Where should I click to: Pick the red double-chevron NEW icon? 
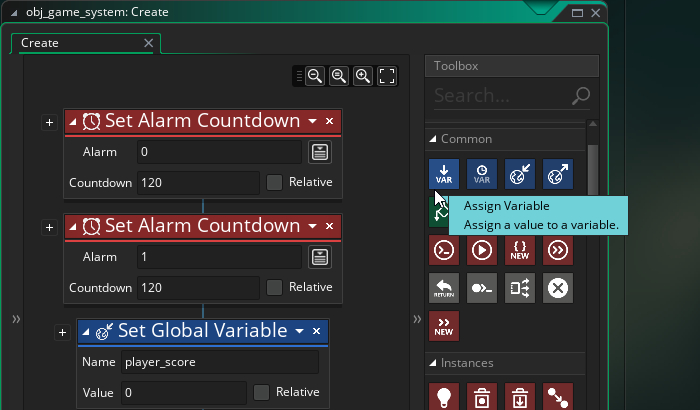coord(444,326)
